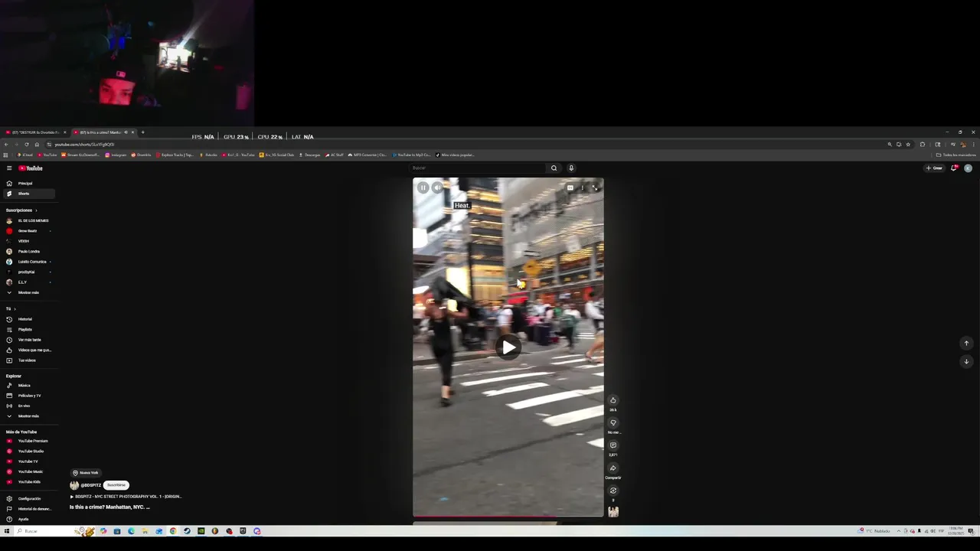Screen dimensions: 980x551
Task: Expand the Tú section arrow
Action: (x=15, y=309)
